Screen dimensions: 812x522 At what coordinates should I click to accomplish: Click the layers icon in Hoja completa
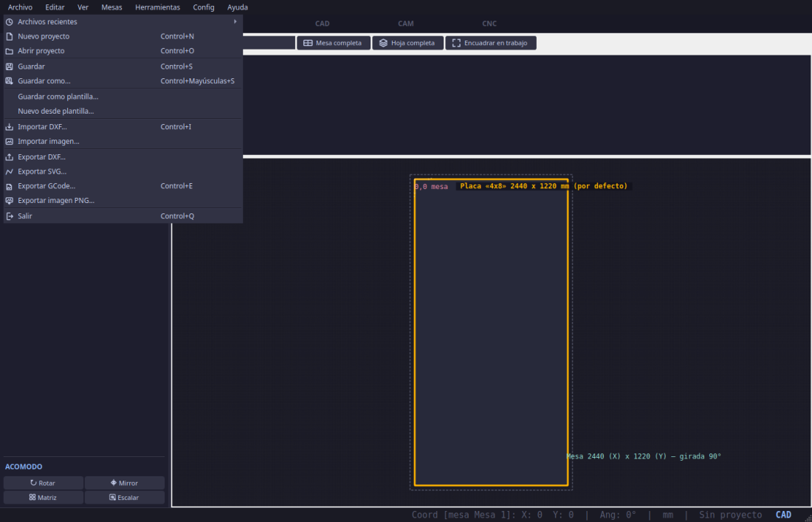(383, 43)
